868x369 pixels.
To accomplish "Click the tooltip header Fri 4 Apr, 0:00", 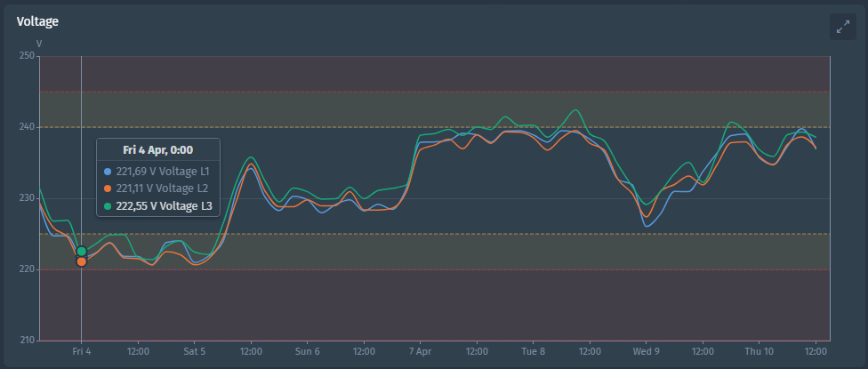I will pyautogui.click(x=157, y=150).
